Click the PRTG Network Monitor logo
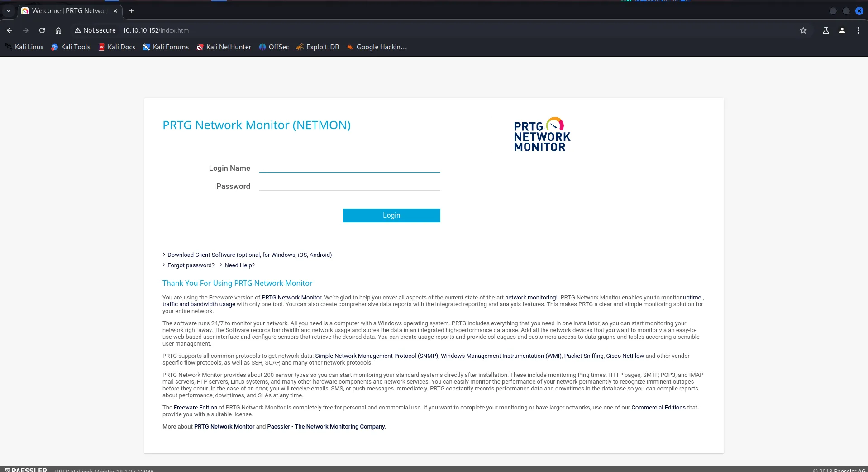Viewport: 868px width, 472px height. coord(542,135)
